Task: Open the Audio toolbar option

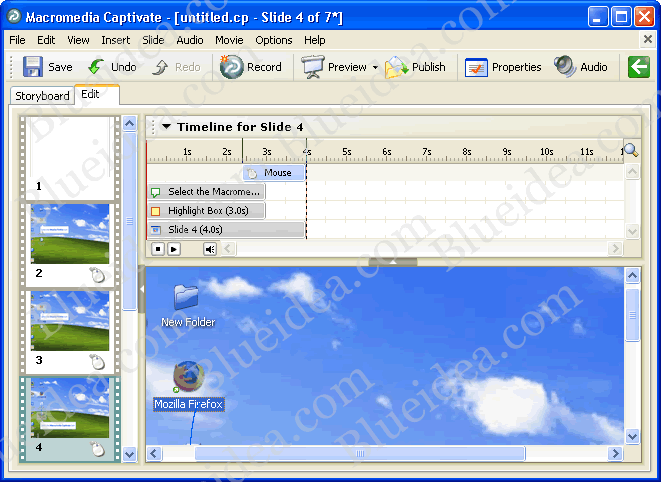Action: click(580, 67)
